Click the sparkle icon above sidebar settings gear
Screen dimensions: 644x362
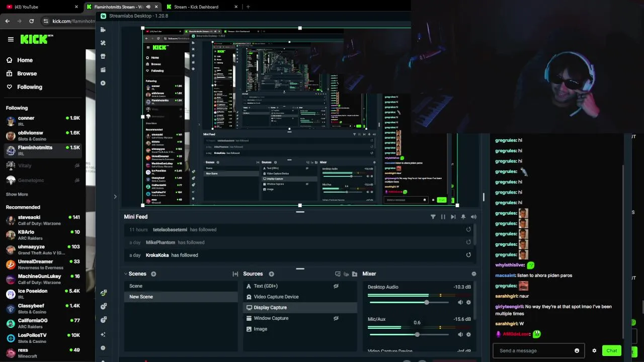pyautogui.click(x=103, y=334)
